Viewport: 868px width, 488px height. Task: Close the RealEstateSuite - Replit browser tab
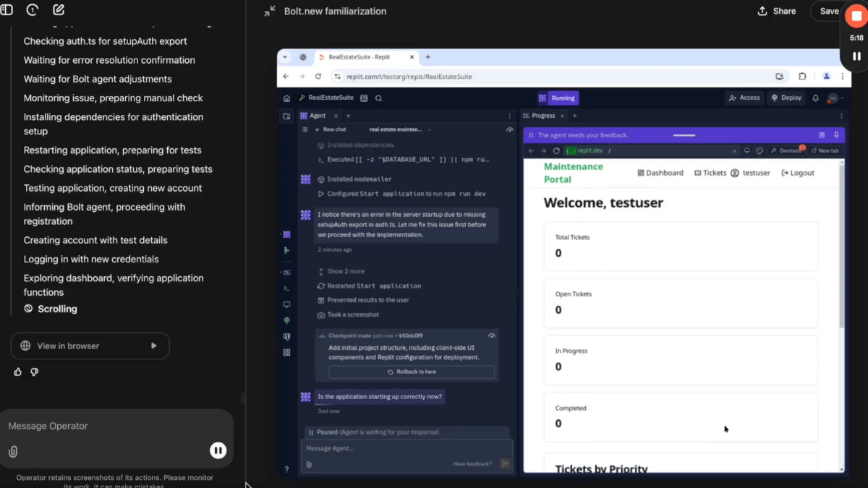(x=413, y=57)
